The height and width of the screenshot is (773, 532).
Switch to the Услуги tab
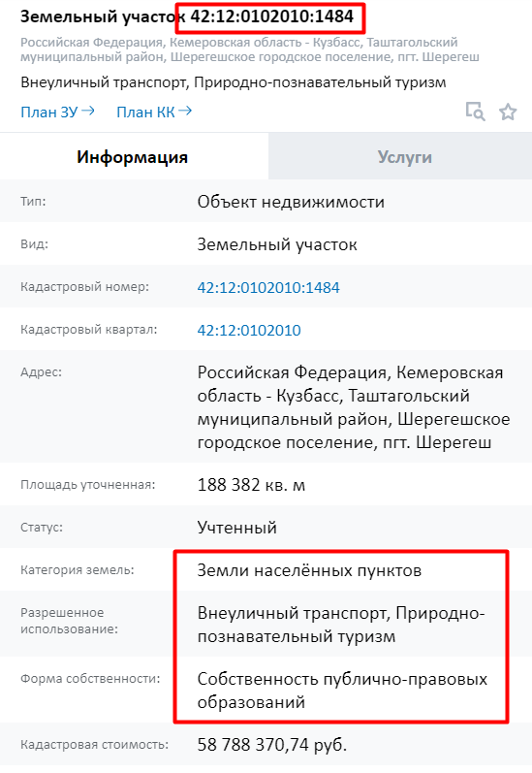click(x=404, y=157)
